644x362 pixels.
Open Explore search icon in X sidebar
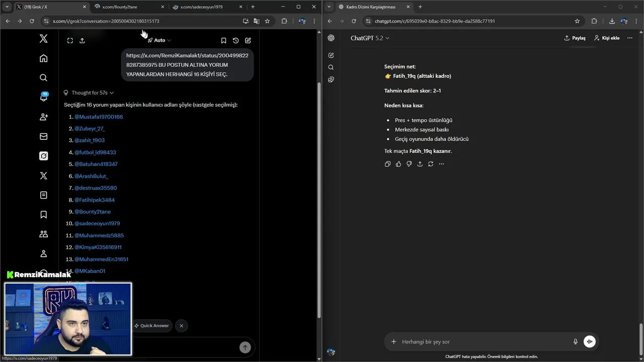point(44,77)
